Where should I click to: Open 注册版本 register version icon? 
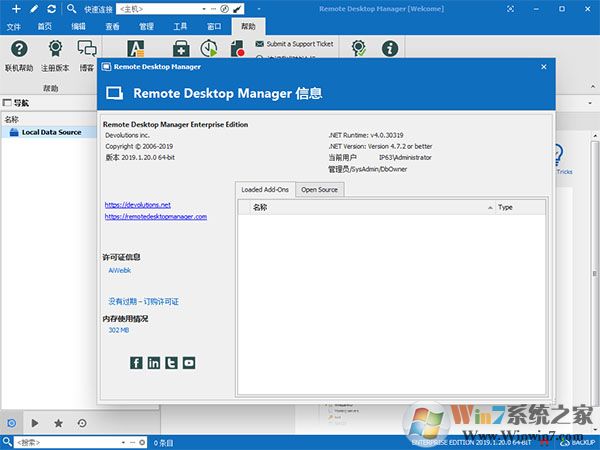55,48
